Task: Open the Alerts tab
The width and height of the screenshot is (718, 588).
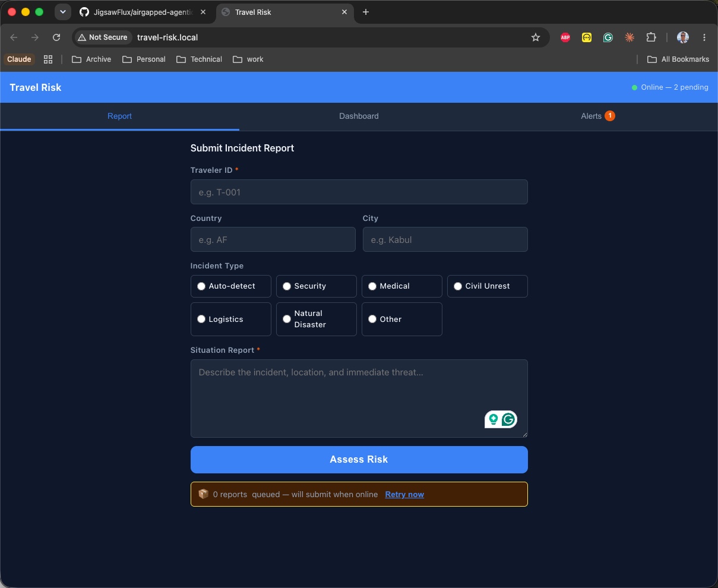Action: tap(598, 116)
